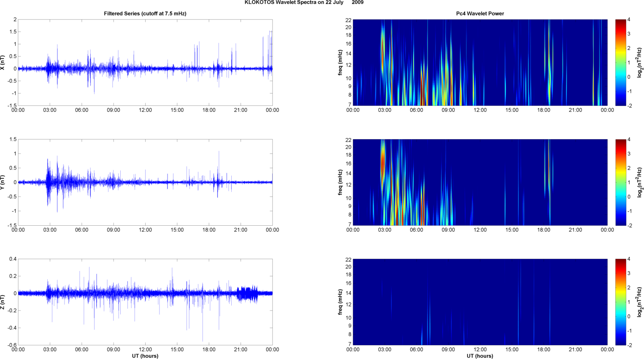Click the "18:00" tick under the top spectrogram

point(544,110)
